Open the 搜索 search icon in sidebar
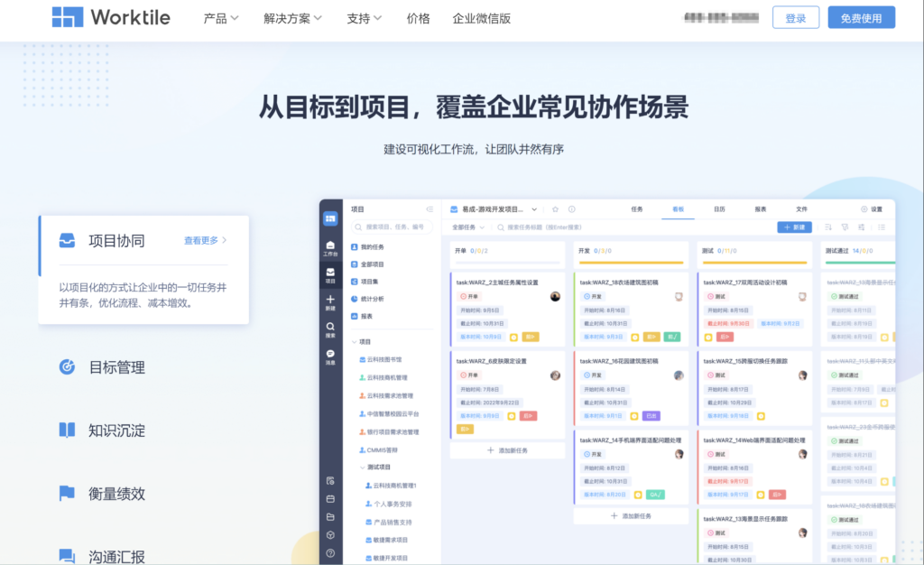Screen dimensions: 924x565 [x=330, y=329]
